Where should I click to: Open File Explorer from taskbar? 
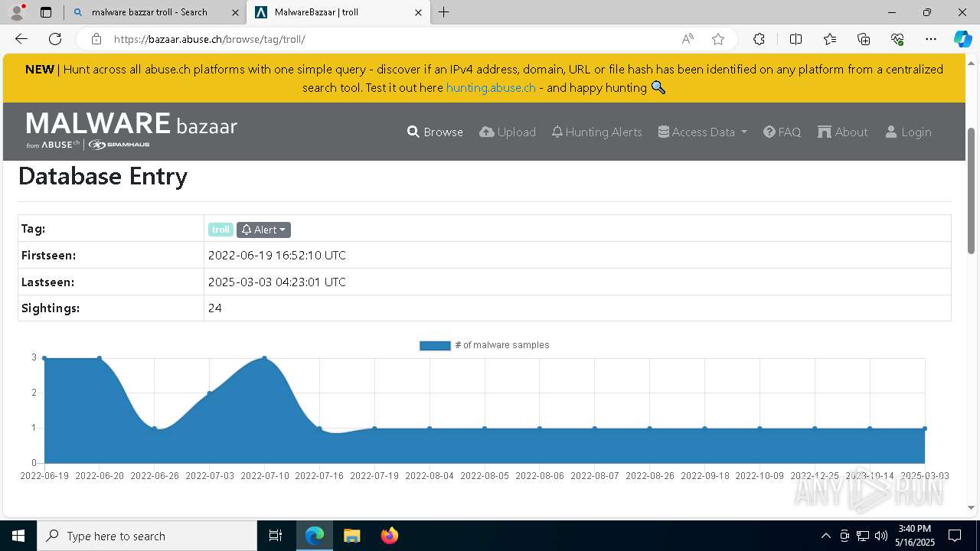point(351,536)
